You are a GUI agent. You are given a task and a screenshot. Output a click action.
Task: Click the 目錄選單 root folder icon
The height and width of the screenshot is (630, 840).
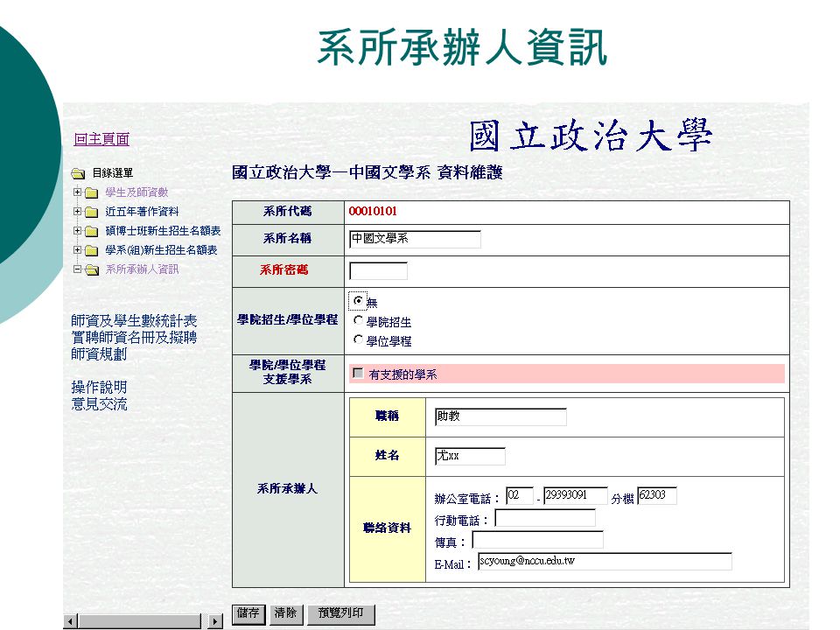point(79,173)
